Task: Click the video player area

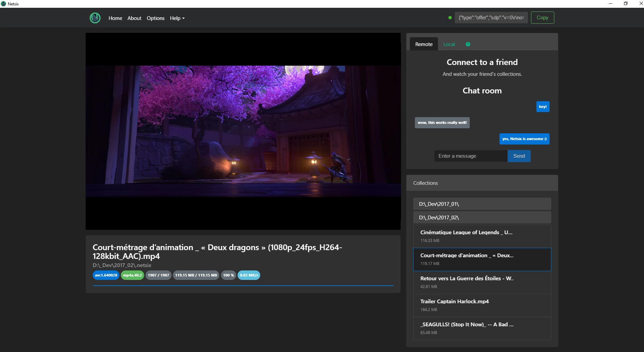Action: (x=243, y=131)
